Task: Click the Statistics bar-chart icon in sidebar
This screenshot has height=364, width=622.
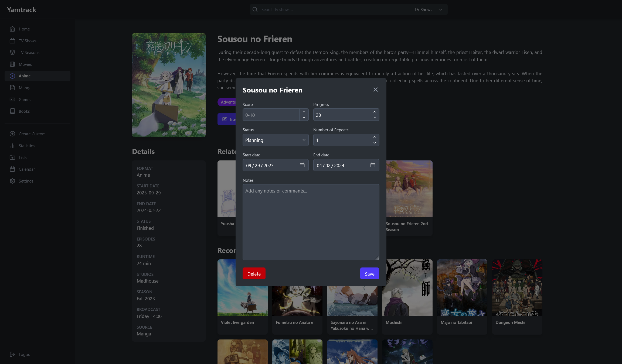Action: click(12, 146)
